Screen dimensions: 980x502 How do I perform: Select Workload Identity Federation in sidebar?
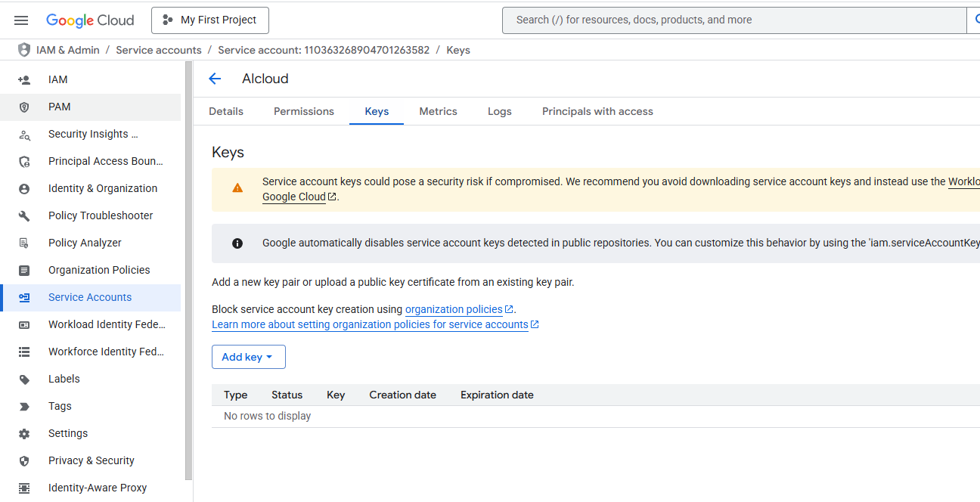point(107,324)
